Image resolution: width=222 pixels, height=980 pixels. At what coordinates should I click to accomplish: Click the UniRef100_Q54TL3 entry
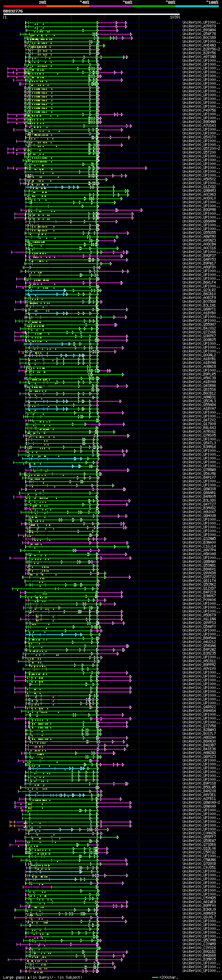coord(199,443)
